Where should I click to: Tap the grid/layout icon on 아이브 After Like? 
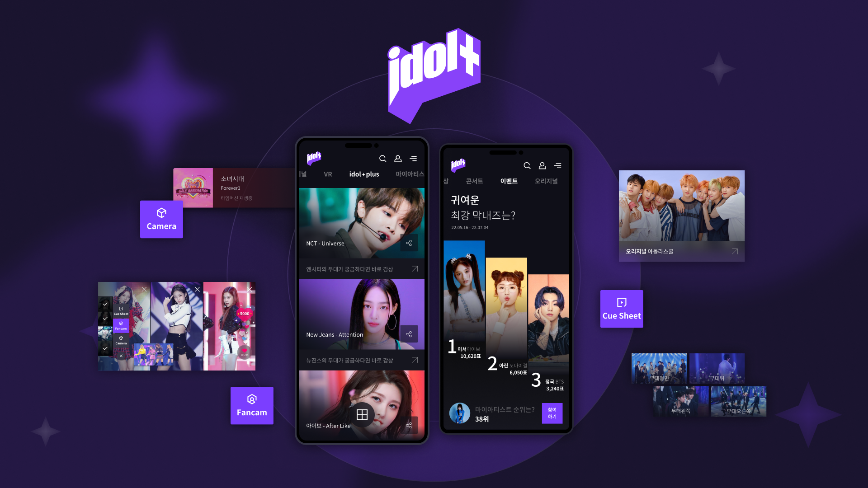(x=361, y=413)
